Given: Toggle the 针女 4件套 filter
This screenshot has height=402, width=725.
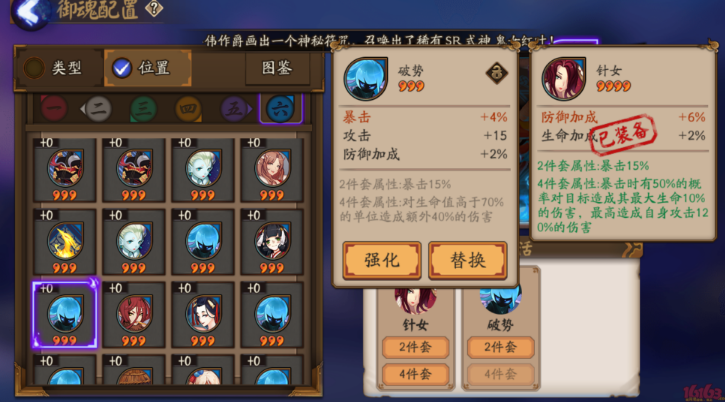Looking at the screenshot, I should coord(415,374).
